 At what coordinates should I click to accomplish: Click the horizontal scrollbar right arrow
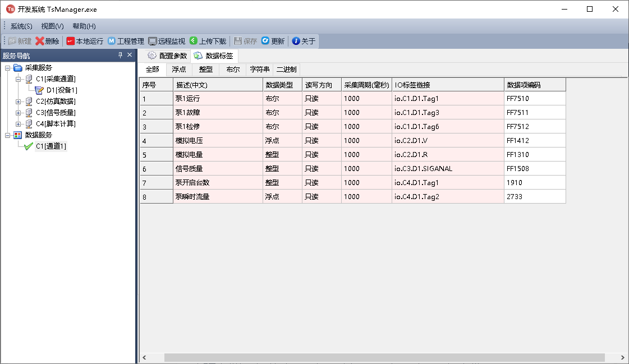[622, 357]
